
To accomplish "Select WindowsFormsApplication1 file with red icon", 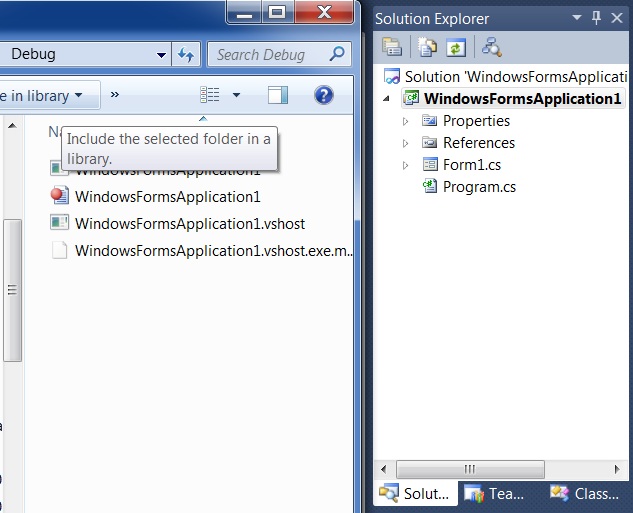I will [168, 197].
